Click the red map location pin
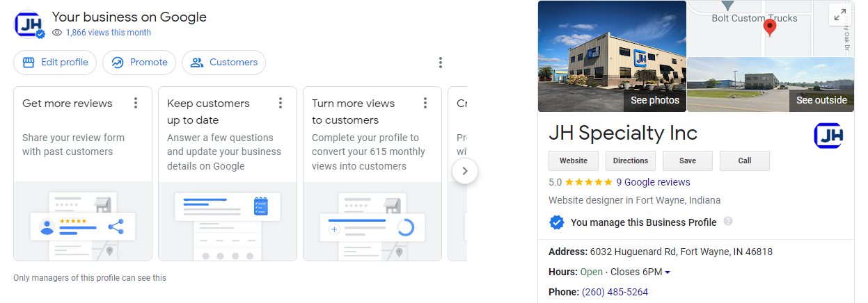 pyautogui.click(x=770, y=28)
